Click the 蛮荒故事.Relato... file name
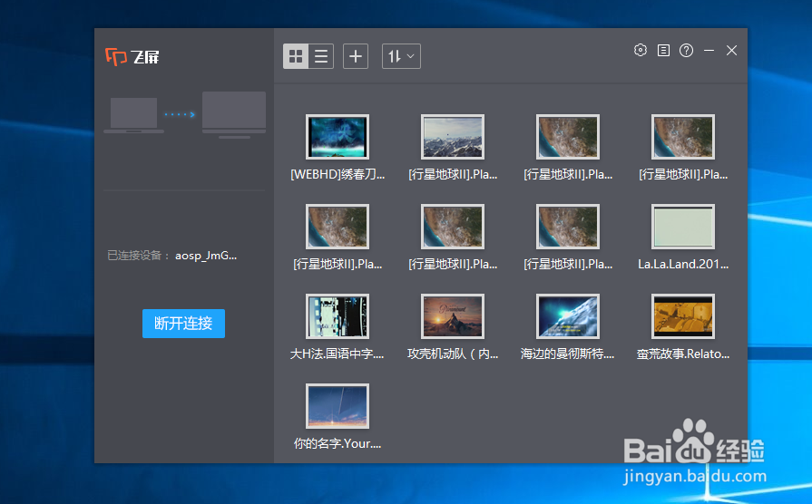812x504 pixels. click(x=683, y=354)
